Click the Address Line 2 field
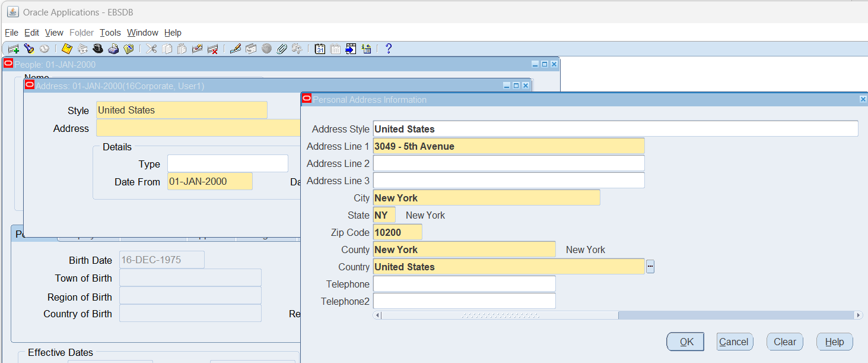 [x=508, y=163]
